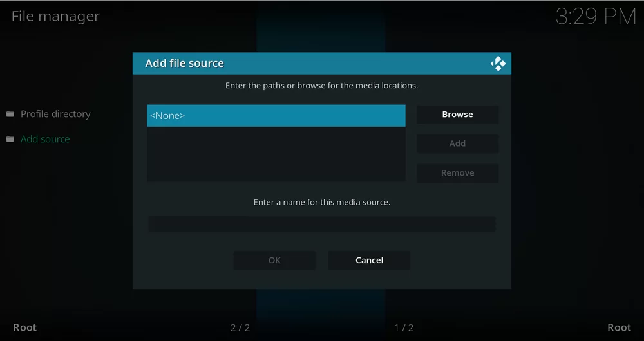Click the greyed-out Add button
644x341 pixels.
click(457, 143)
